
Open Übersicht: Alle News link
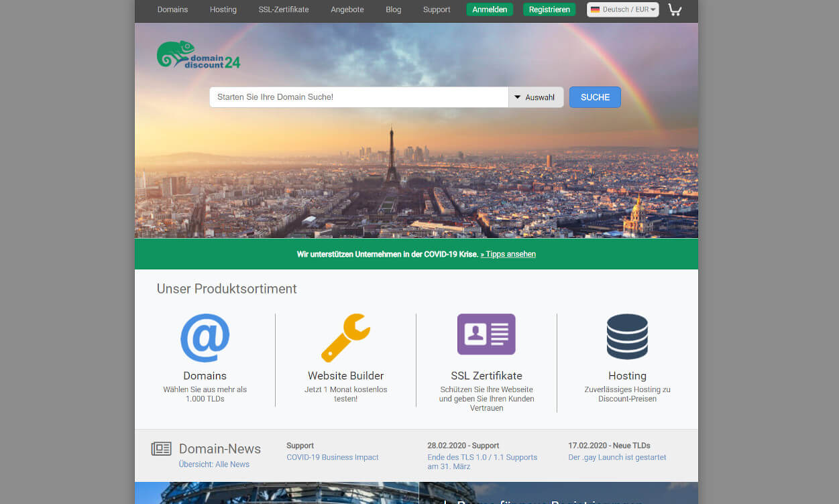point(214,464)
